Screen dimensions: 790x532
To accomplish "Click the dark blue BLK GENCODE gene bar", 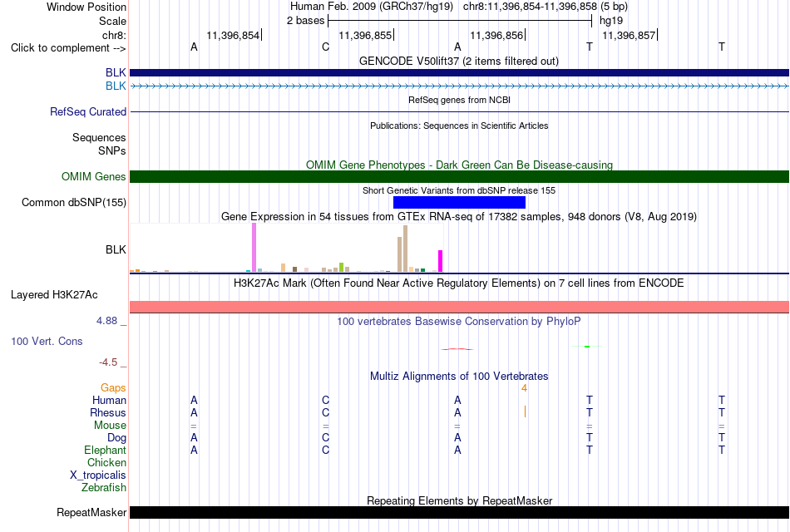I will coord(459,72).
